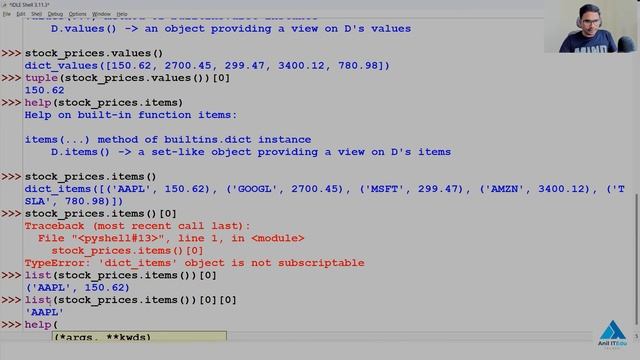Image resolution: width=640 pixels, height=360 pixels.
Task: Open the Debug menu
Action: click(x=56, y=14)
